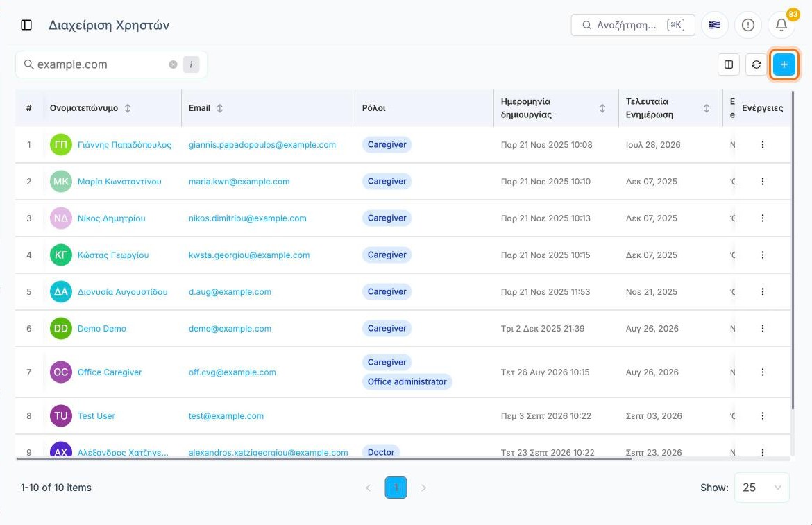The image size is (812, 525).
Task: Click the email test@example.com
Action: coord(226,416)
